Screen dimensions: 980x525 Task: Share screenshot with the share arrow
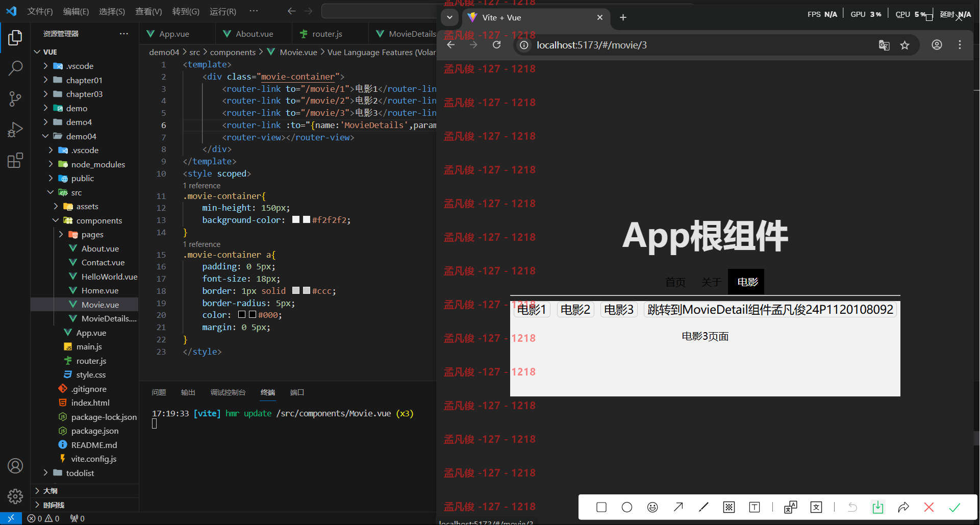903,507
